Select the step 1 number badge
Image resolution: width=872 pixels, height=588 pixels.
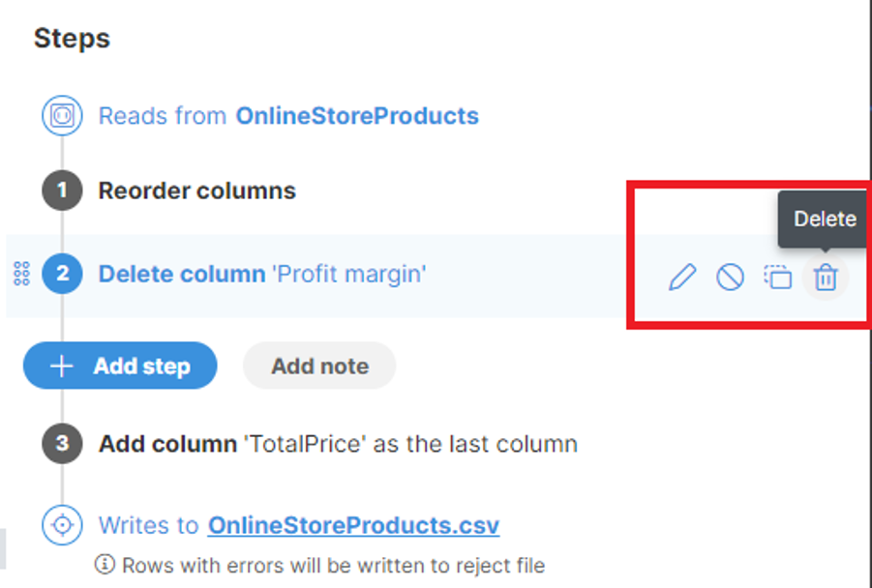(62, 191)
